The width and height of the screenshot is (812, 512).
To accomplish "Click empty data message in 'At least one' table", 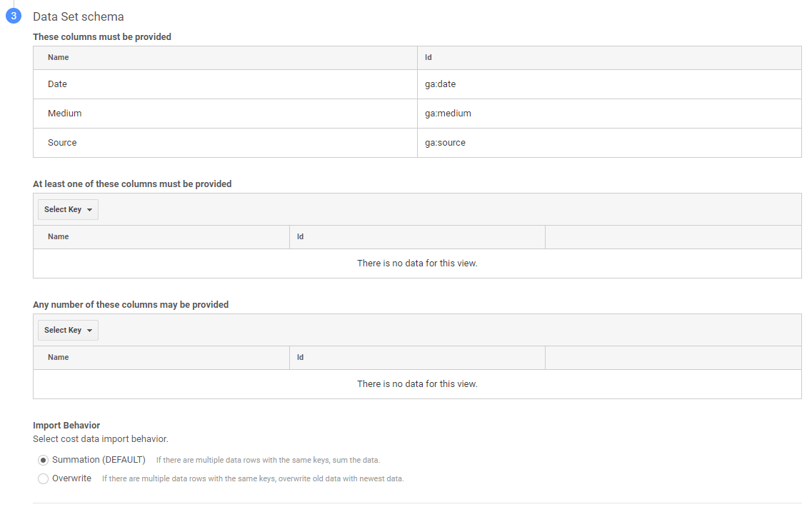I will click(x=417, y=263).
